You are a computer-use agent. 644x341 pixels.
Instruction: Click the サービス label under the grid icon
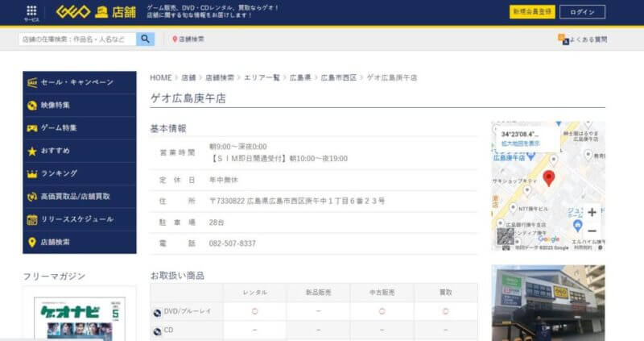31,19
